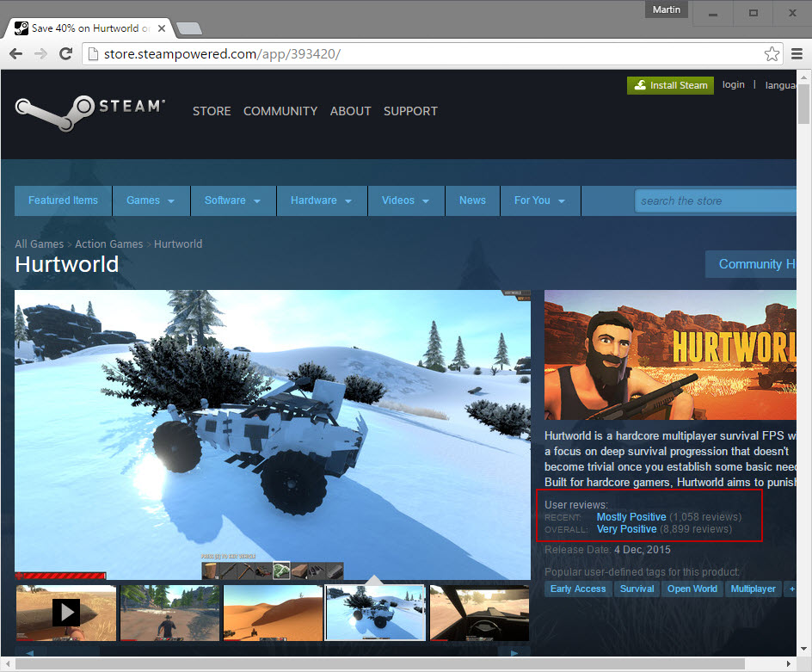Screen dimensions: 812x672
Task: Click the browser forward arrow
Action: click(x=40, y=53)
